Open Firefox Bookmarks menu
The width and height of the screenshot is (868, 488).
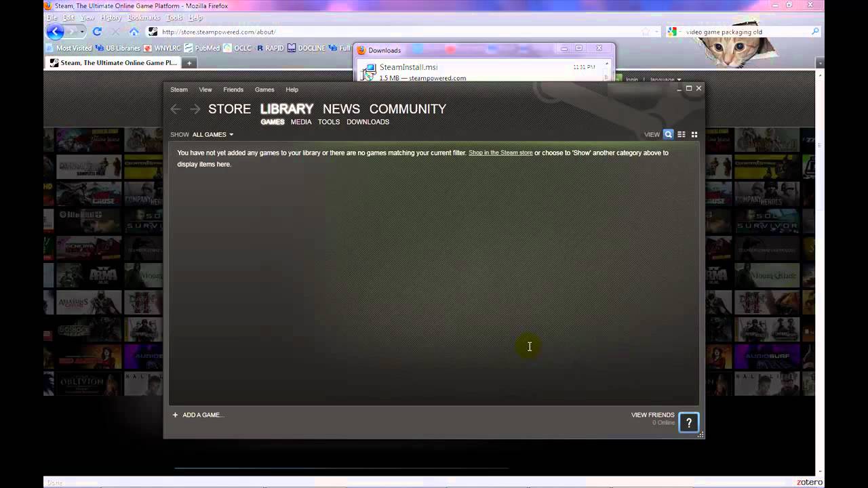coord(144,18)
